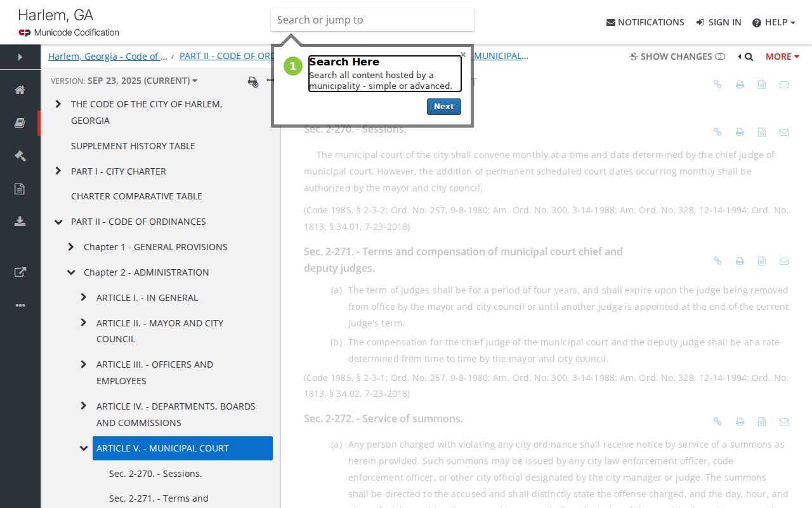Viewport: 812px width, 508px height.
Task: Close the Search Here tour popup
Action: 463,55
